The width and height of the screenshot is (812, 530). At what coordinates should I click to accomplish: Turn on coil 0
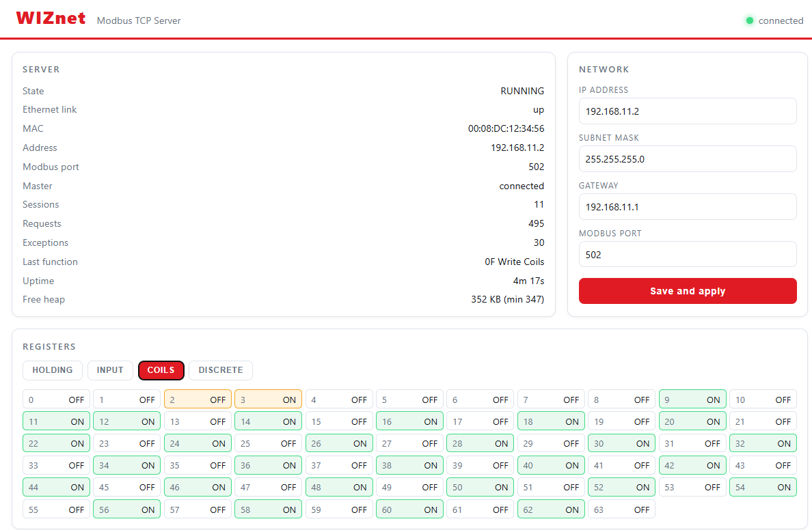(x=57, y=400)
